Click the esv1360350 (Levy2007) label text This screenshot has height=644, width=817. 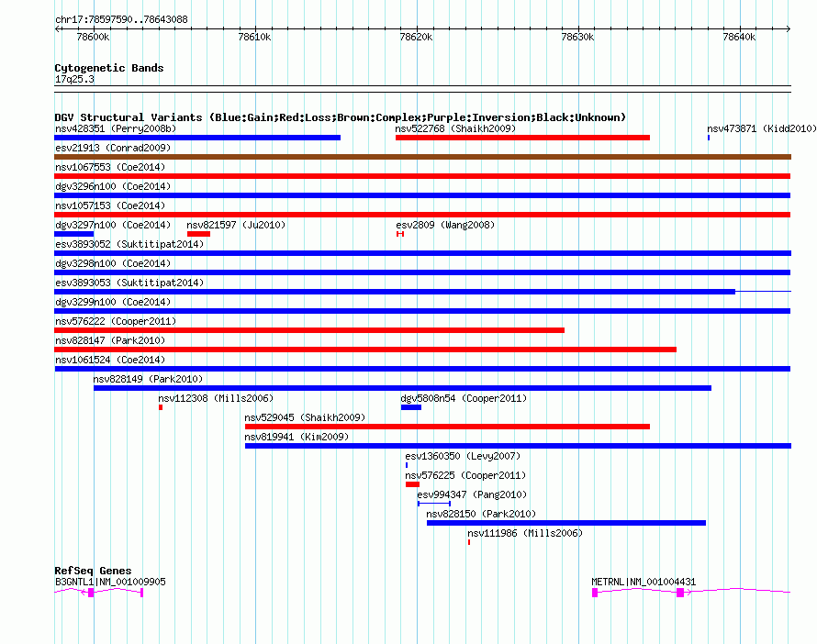464,456
